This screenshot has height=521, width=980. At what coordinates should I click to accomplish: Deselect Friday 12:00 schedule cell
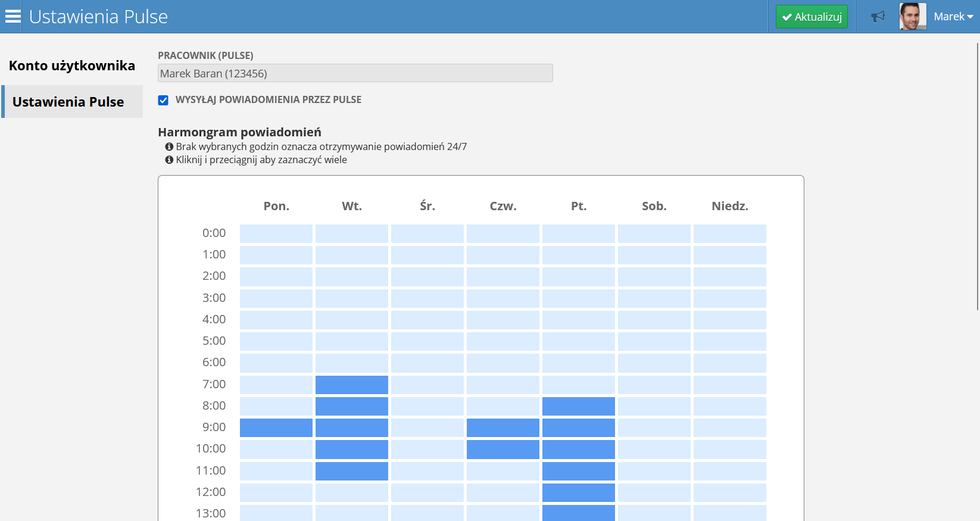click(579, 492)
